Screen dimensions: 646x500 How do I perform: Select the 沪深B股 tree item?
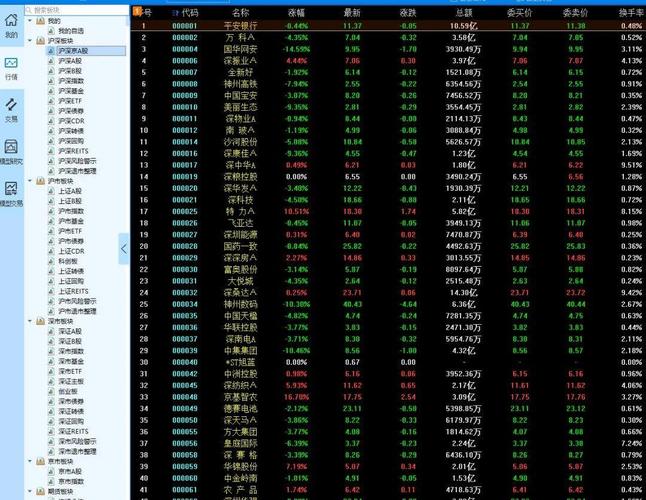click(x=70, y=71)
